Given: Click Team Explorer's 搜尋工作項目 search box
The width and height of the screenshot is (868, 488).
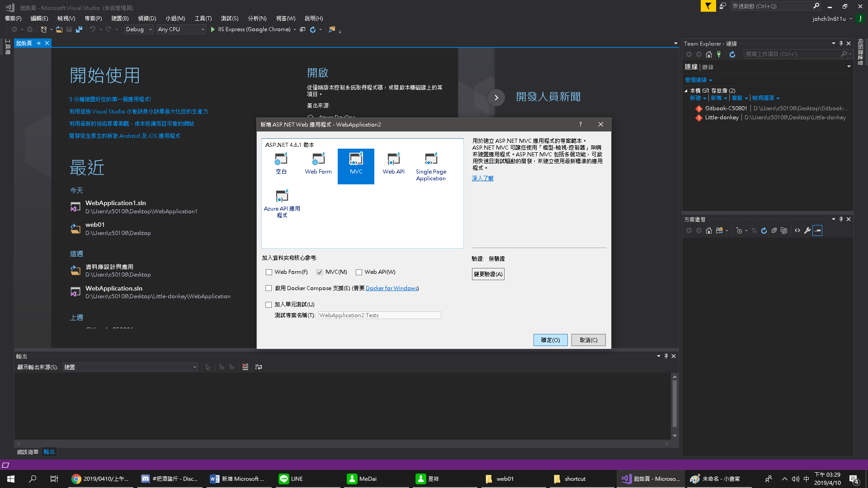Looking at the screenshot, I should point(796,54).
